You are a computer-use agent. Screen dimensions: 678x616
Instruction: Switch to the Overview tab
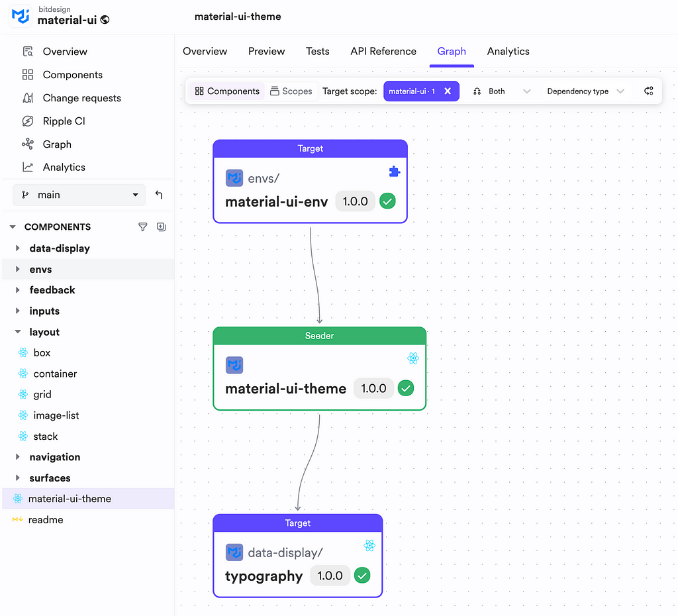coord(205,52)
